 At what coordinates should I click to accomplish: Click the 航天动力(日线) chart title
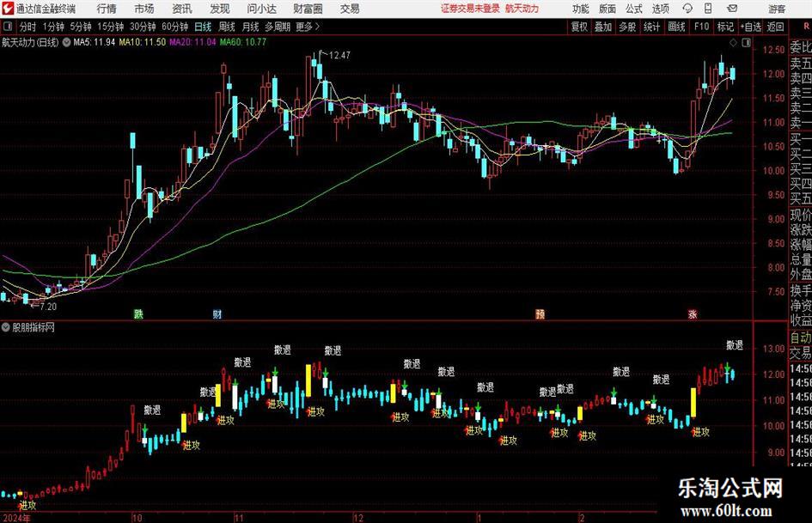pyautogui.click(x=30, y=42)
